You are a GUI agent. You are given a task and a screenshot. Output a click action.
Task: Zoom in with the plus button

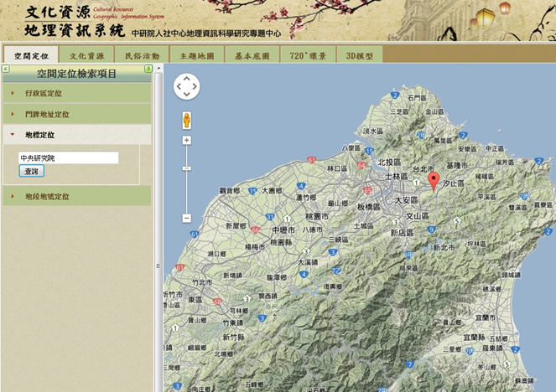[x=186, y=141]
